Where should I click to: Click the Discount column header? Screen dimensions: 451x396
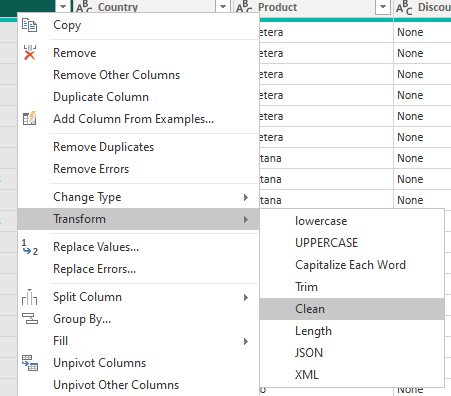click(434, 7)
